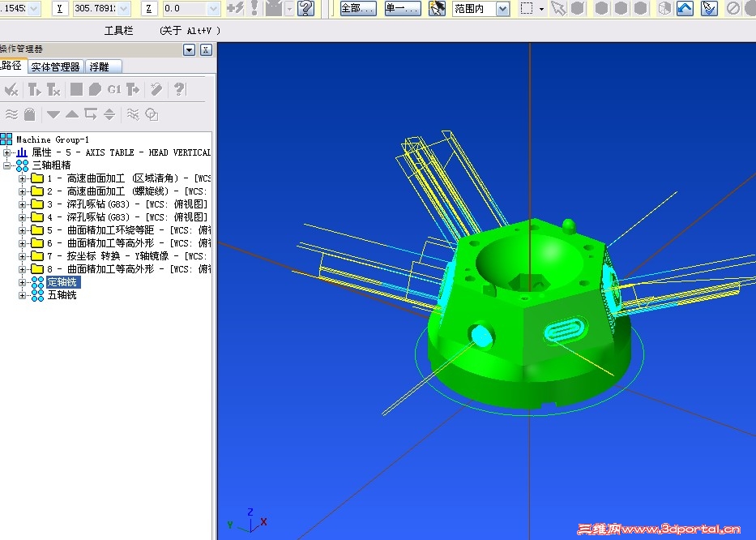This screenshot has height=540, width=756.
Task: Select the Machine Group-1 tree node
Action: (x=52, y=139)
